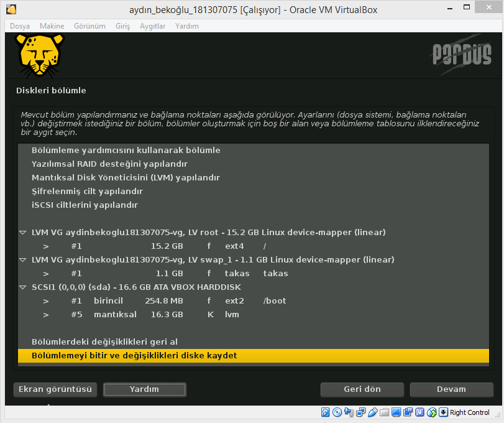The width and height of the screenshot is (504, 423).
Task: Click the keyboard capture arrow icon
Action: pyautogui.click(x=443, y=412)
